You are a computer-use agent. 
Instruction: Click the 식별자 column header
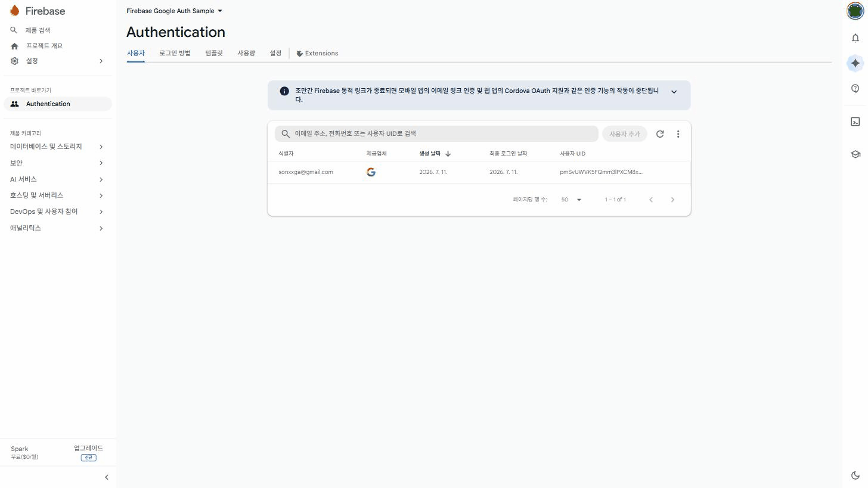[x=286, y=154]
